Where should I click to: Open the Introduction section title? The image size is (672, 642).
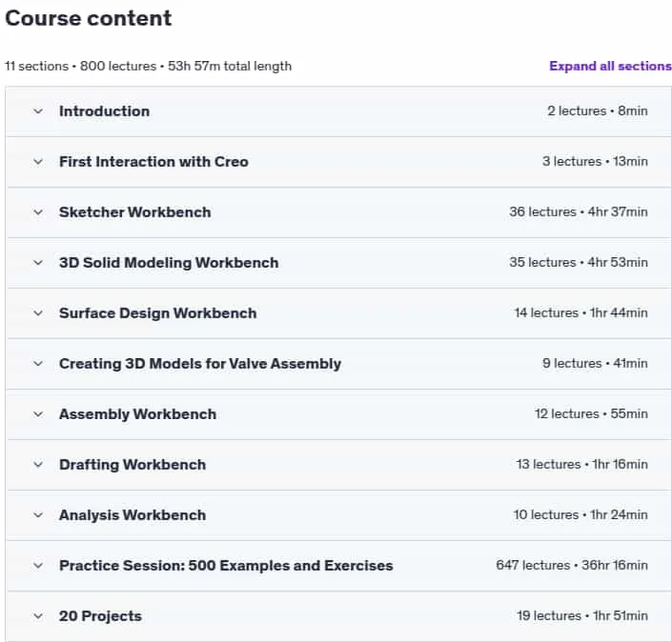click(104, 111)
